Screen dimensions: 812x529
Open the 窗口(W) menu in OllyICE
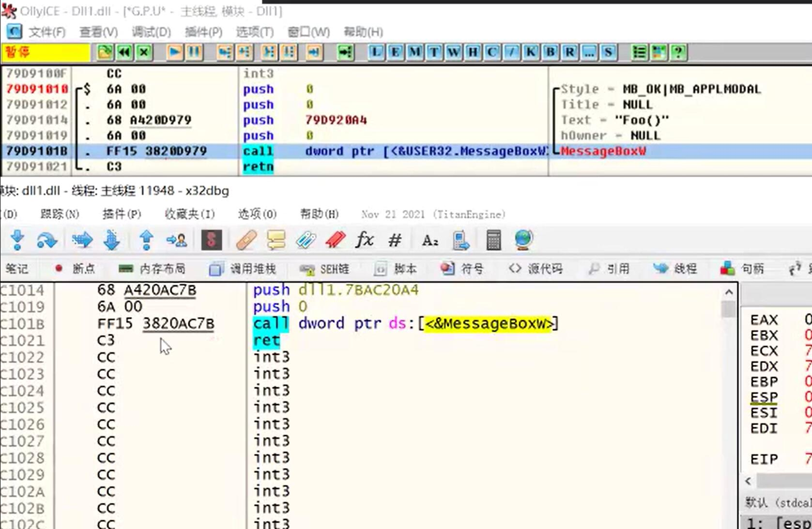click(308, 32)
